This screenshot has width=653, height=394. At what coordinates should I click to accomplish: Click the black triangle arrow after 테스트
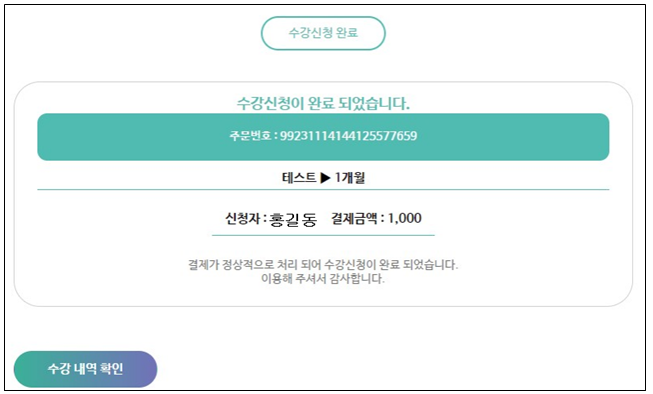coord(325,178)
